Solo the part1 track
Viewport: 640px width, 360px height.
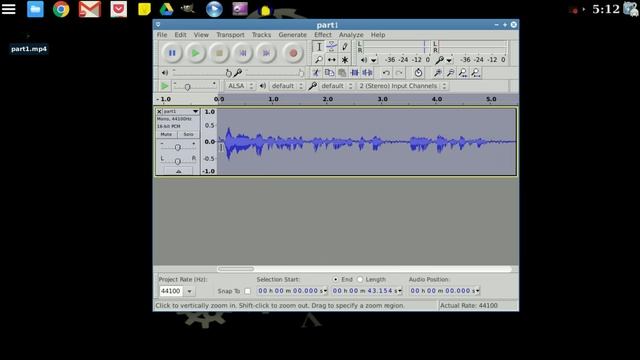pyautogui.click(x=188, y=134)
